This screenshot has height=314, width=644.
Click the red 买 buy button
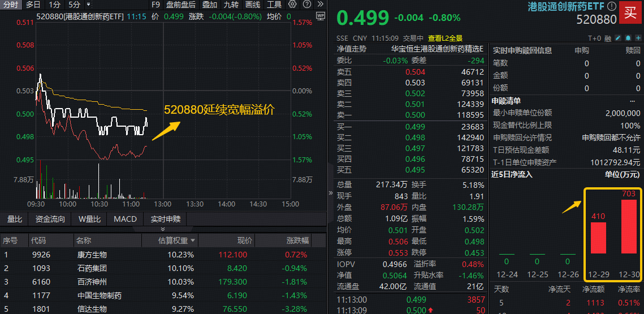pos(629,12)
